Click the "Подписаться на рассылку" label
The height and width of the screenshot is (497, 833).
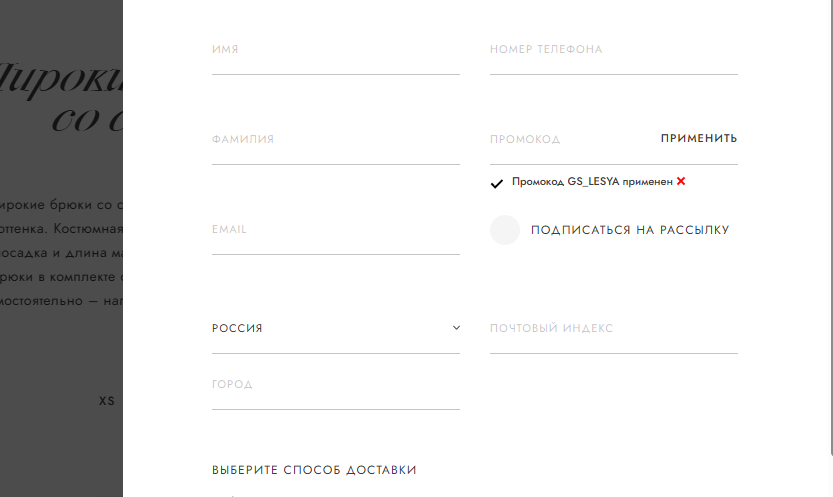630,230
